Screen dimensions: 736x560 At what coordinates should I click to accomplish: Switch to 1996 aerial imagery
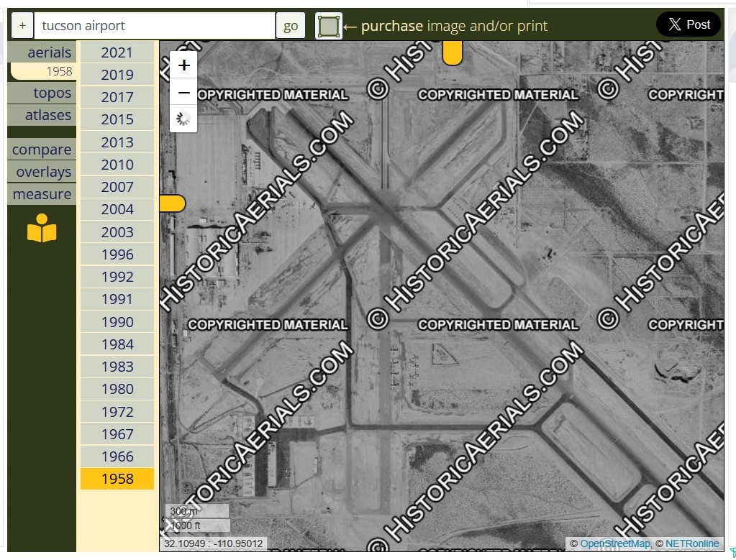tap(117, 254)
